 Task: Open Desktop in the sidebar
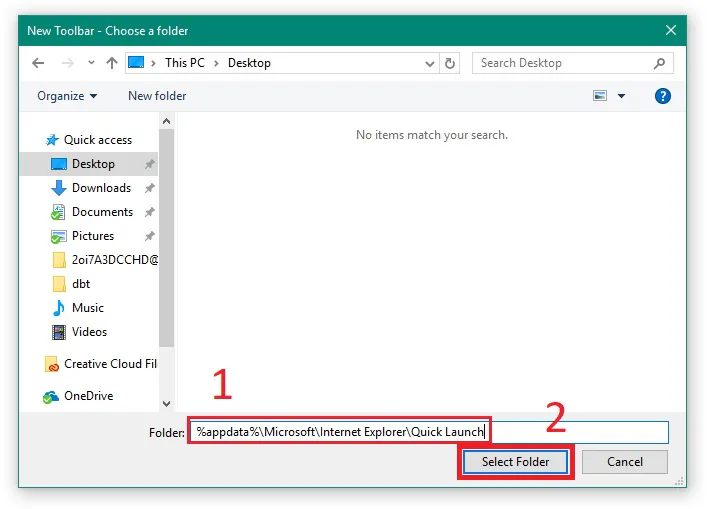click(x=93, y=164)
